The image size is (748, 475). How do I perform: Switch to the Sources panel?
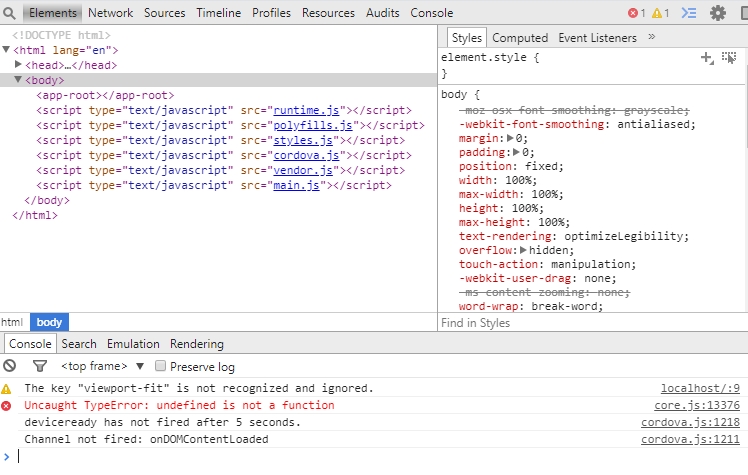tap(165, 13)
